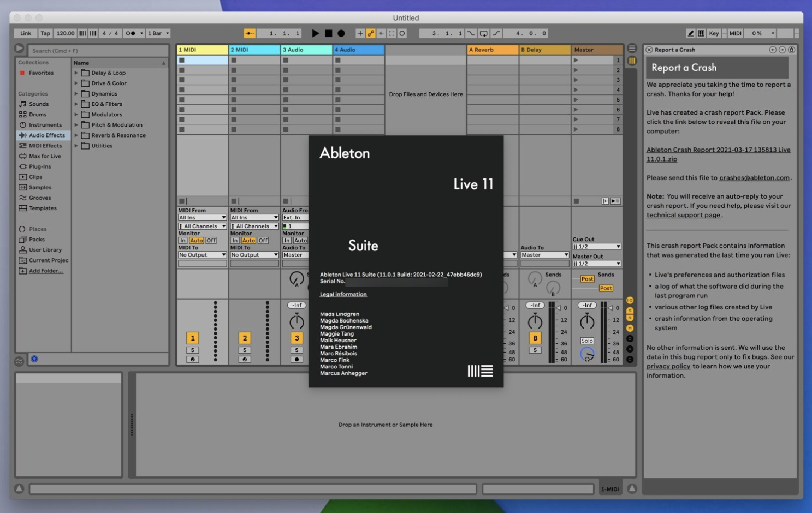Set track 1 Monitor to Auto

[x=195, y=240]
